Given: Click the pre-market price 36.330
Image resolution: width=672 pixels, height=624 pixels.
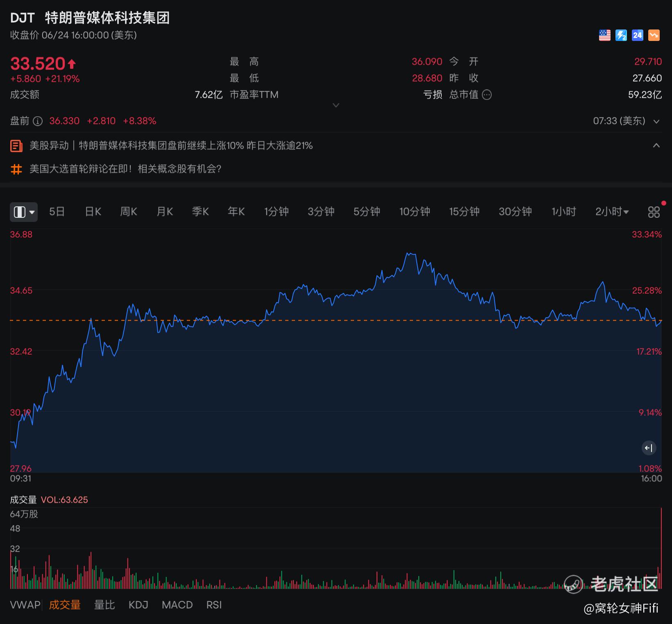Looking at the screenshot, I should [64, 121].
